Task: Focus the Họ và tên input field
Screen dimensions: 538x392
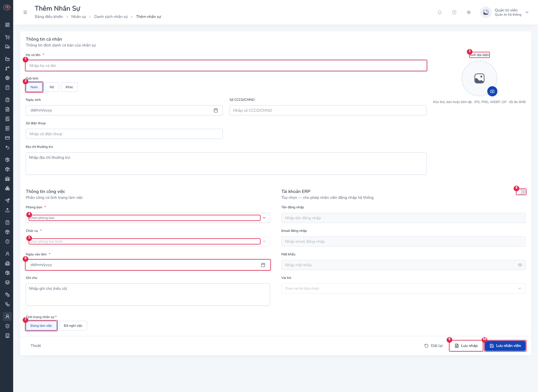Action: 226,66
